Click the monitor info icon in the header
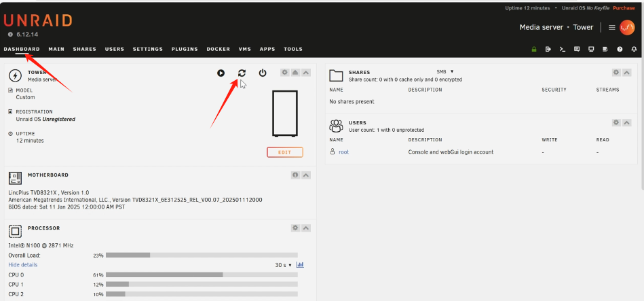The height and width of the screenshot is (301, 644). pos(591,50)
